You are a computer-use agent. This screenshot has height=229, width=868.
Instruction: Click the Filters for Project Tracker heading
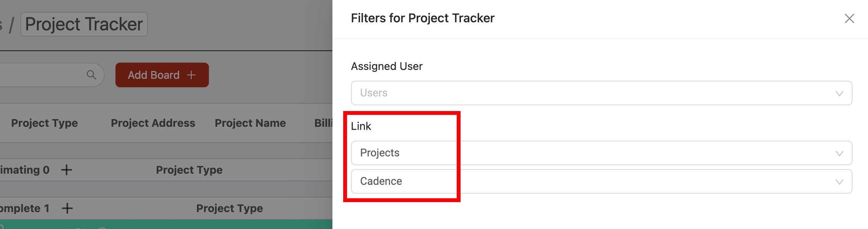[x=422, y=18]
